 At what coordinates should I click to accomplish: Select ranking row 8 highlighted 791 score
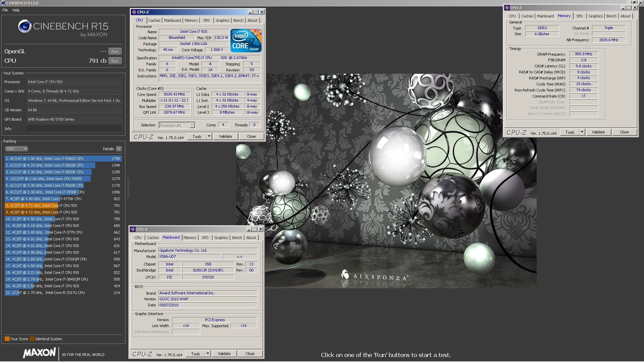pos(63,205)
